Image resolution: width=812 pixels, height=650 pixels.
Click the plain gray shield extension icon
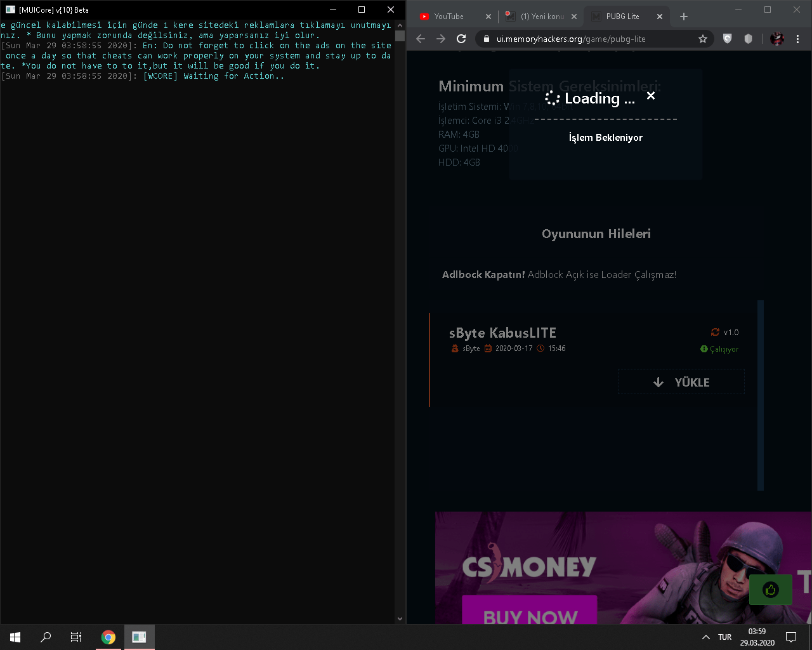(748, 39)
